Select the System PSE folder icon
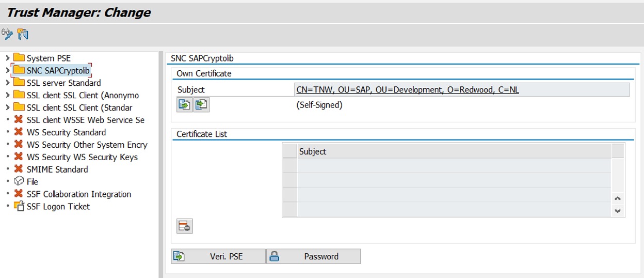 19,57
